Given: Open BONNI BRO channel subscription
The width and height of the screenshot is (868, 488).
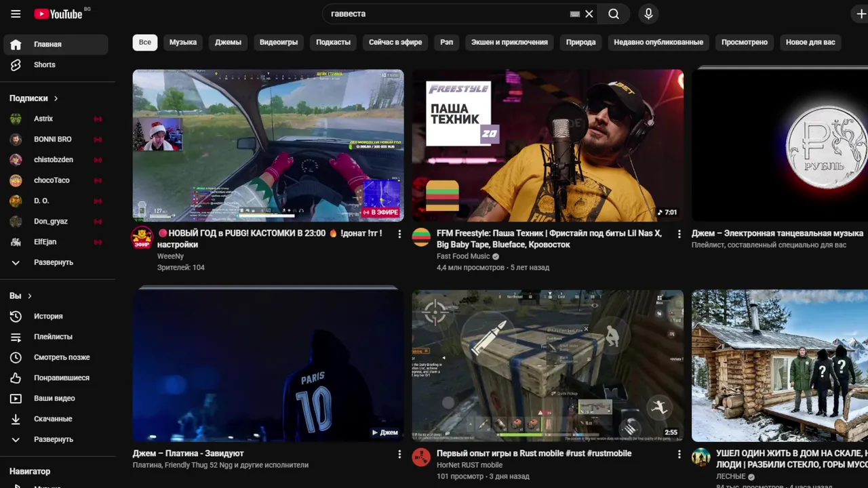Looking at the screenshot, I should coord(55,140).
